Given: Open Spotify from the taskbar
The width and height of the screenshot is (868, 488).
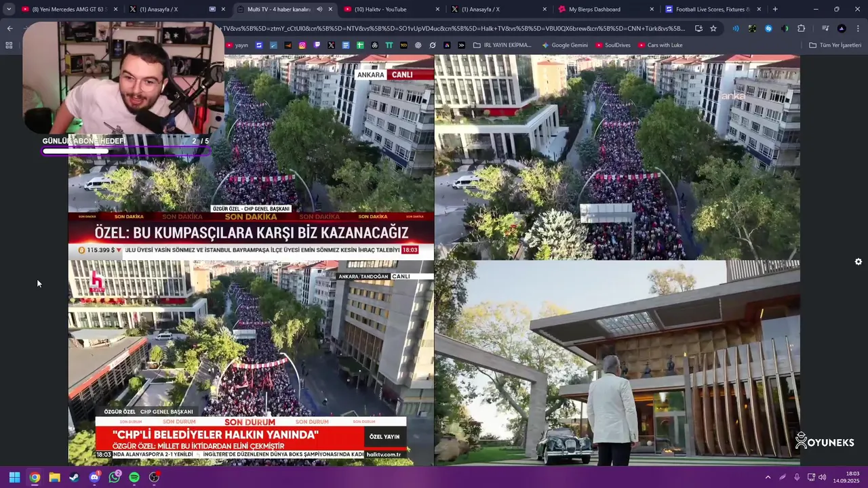Looking at the screenshot, I should [x=134, y=477].
